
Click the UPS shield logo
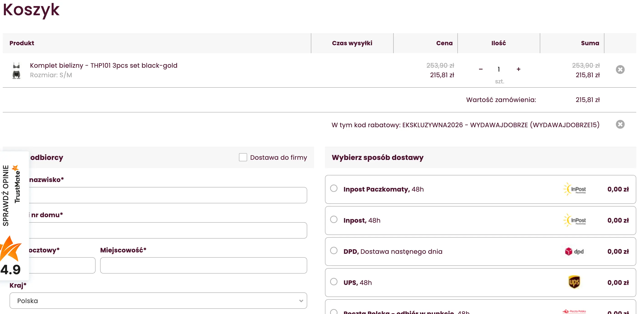pos(574,282)
